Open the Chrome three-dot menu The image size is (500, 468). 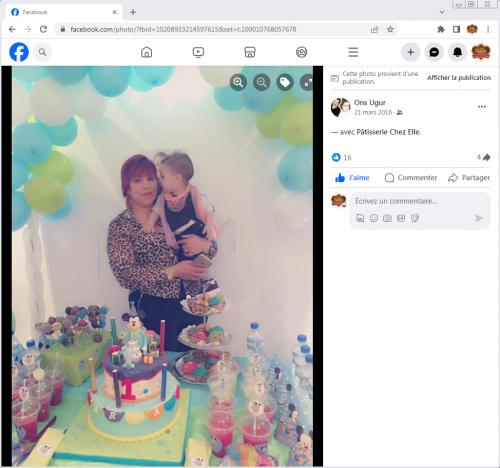click(x=488, y=29)
